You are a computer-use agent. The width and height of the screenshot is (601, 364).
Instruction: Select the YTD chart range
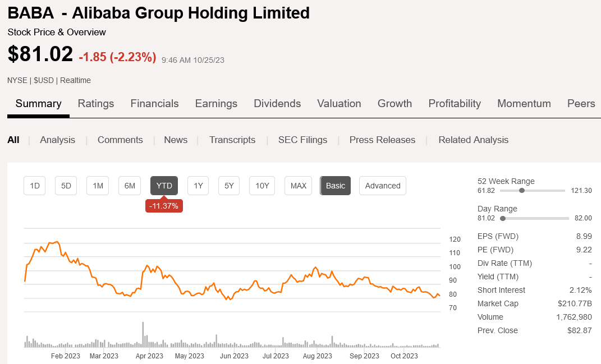point(164,186)
